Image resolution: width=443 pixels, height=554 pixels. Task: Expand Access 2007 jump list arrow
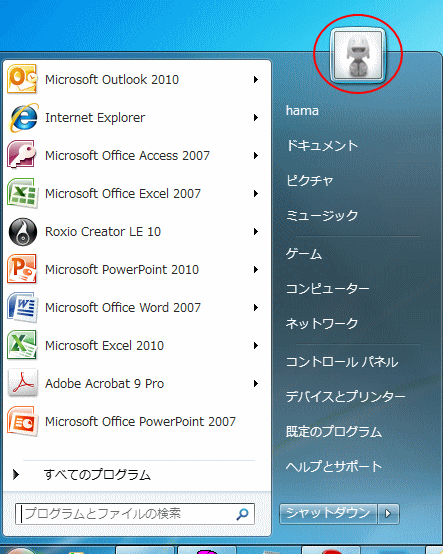pyautogui.click(x=256, y=155)
